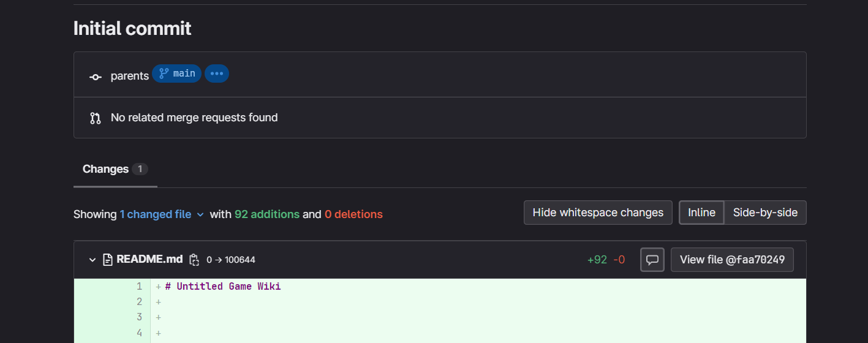Open the main branch badge

(x=177, y=73)
